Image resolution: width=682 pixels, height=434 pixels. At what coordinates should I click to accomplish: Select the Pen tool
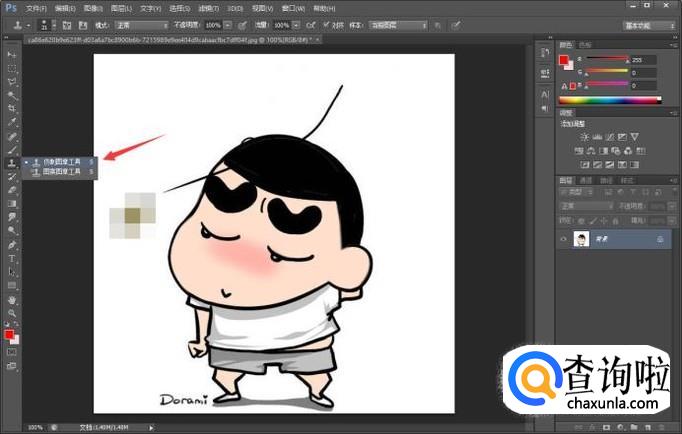click(x=12, y=245)
